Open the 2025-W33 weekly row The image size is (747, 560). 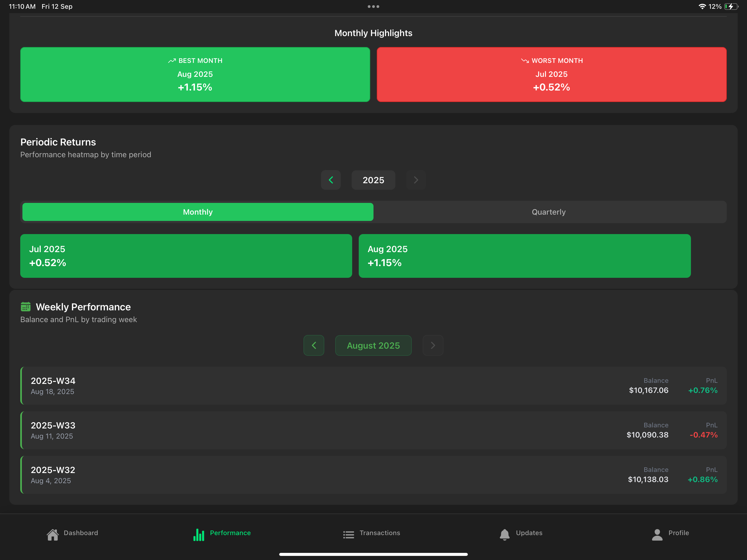(373, 430)
